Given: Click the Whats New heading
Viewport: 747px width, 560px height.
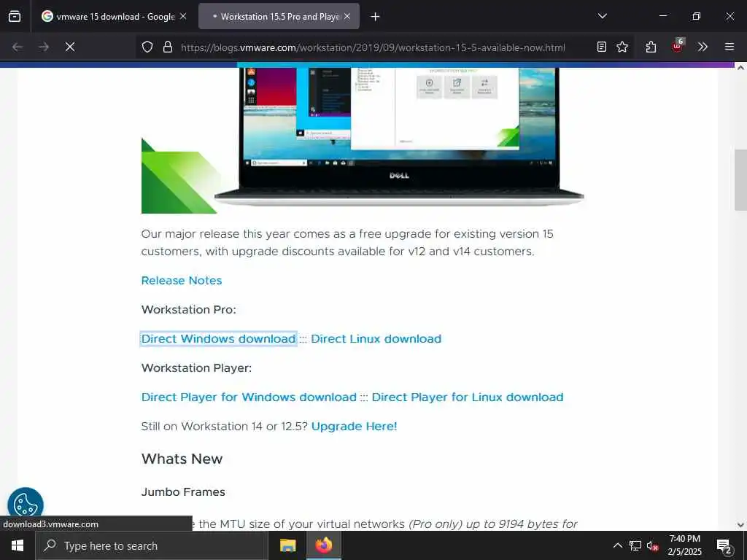Looking at the screenshot, I should [x=182, y=459].
